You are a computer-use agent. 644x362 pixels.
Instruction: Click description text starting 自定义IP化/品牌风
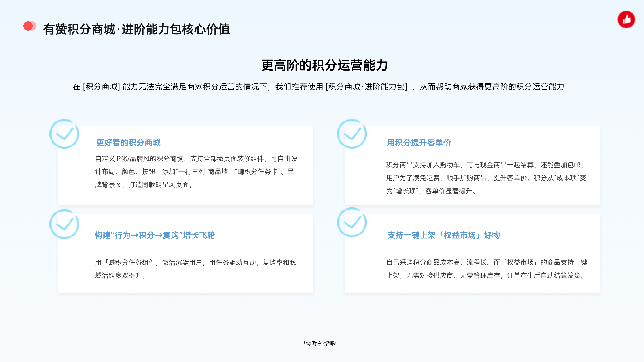[196, 159]
